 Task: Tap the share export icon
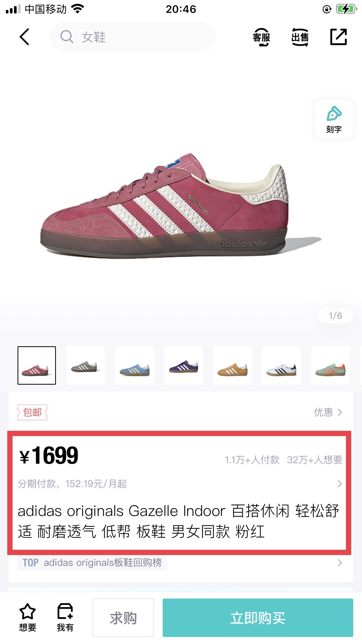338,37
